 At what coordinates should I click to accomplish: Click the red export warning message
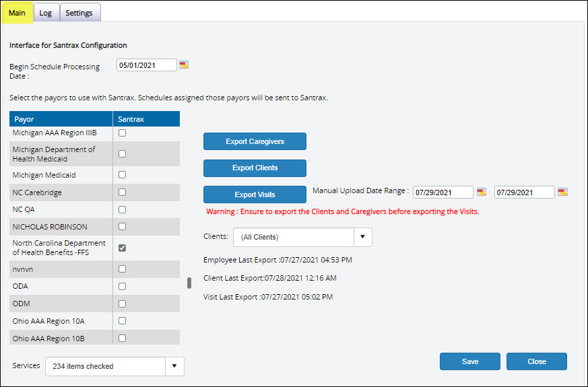[x=343, y=211]
